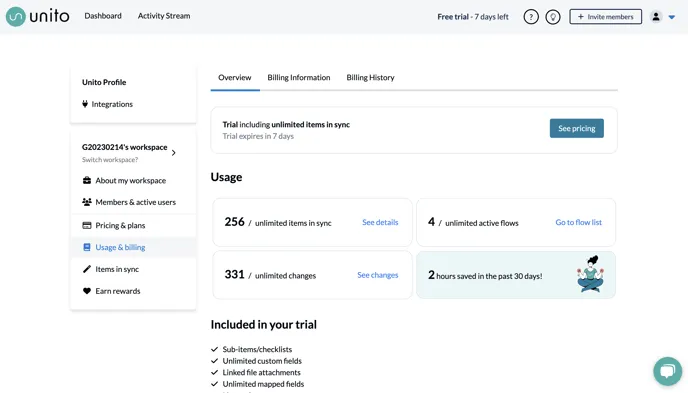Click Free trial - 7 days left text

(473, 17)
